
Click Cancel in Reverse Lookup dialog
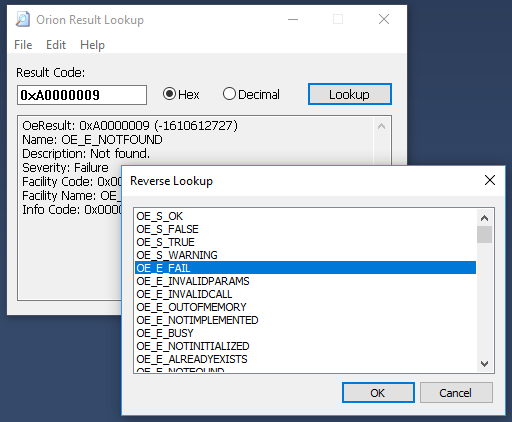click(x=456, y=393)
